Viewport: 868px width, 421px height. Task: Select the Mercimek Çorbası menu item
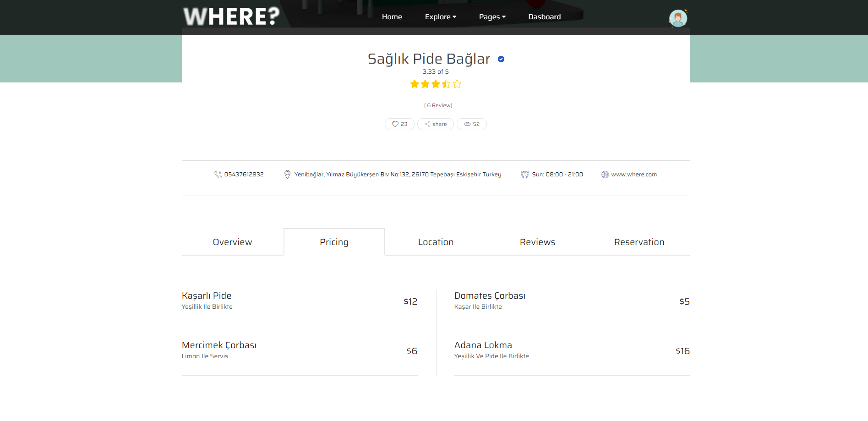[x=219, y=345]
